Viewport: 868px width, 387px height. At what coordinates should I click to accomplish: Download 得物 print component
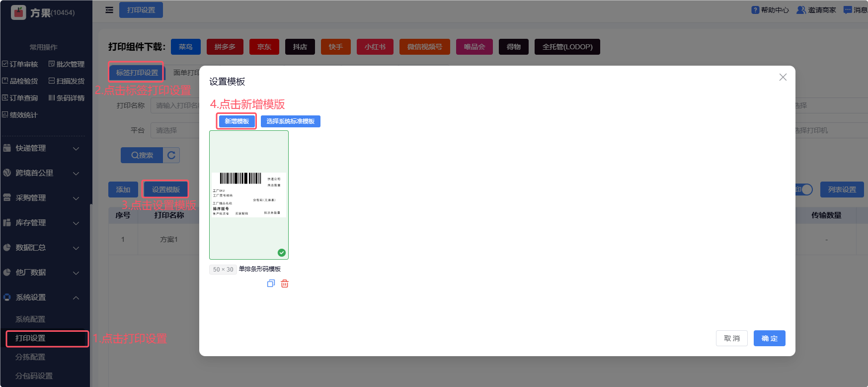point(514,47)
